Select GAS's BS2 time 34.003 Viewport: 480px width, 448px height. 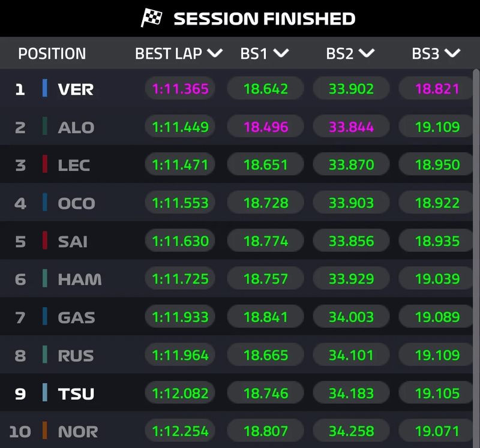click(x=351, y=317)
